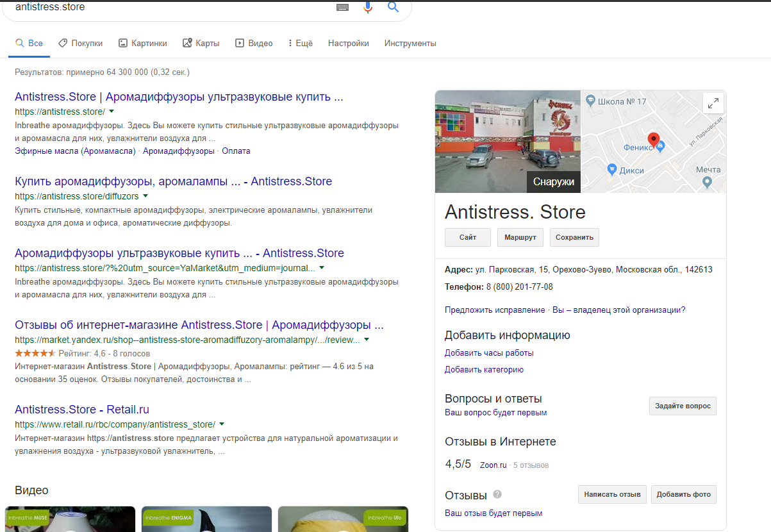Open result Отзывы об интернет-магазине Antistress.Store
The image size is (771, 532).
[199, 325]
